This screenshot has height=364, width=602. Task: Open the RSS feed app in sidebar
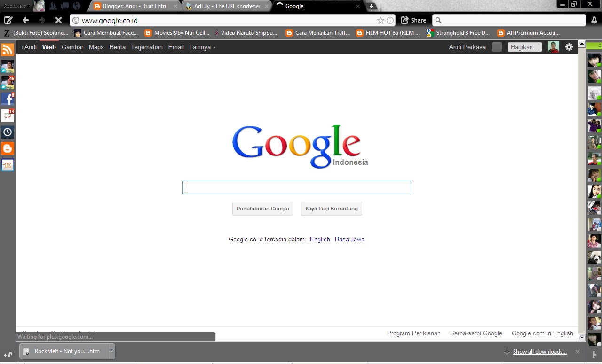click(8, 50)
